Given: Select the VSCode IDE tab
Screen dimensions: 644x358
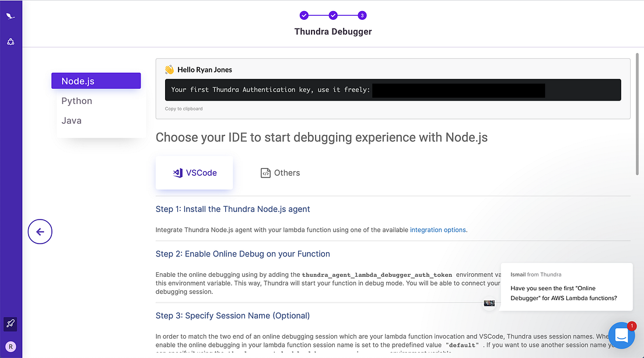Looking at the screenshot, I should pyautogui.click(x=194, y=172).
